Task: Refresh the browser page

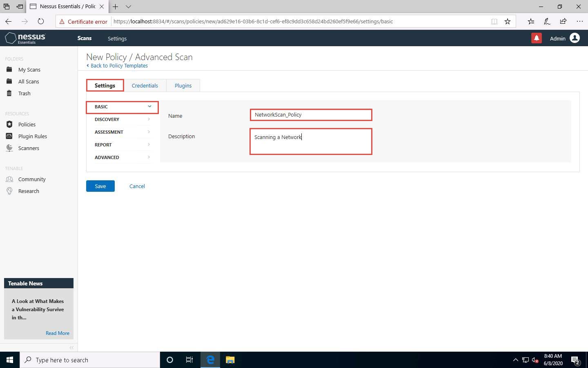Action: tap(40, 21)
